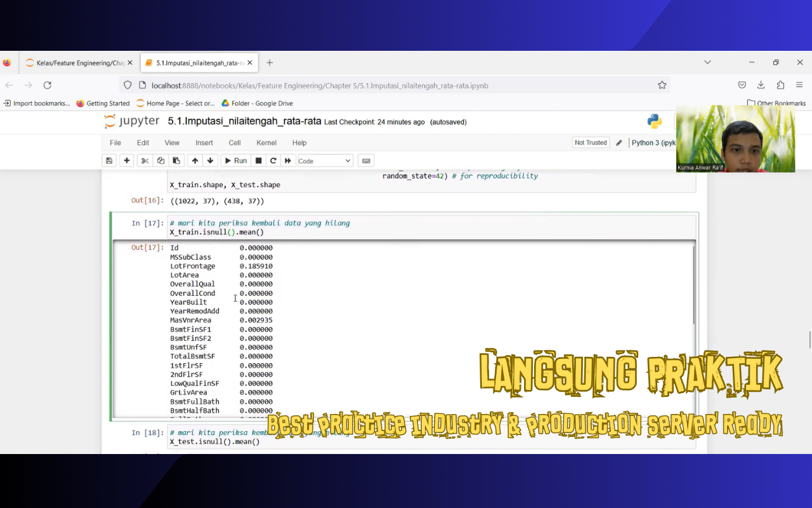This screenshot has height=508, width=812.
Task: Open the cell type dropdown showing Code
Action: (x=325, y=161)
